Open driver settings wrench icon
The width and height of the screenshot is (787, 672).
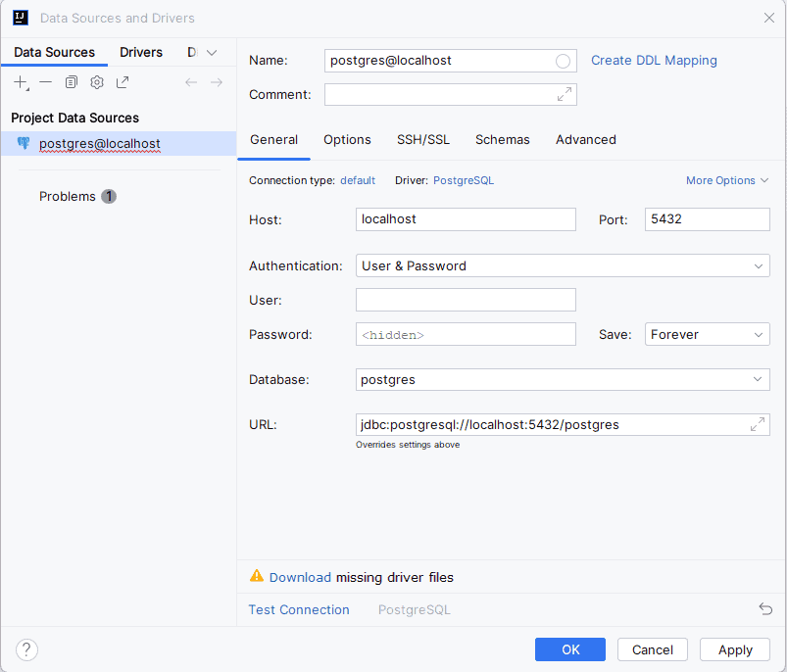pos(97,82)
